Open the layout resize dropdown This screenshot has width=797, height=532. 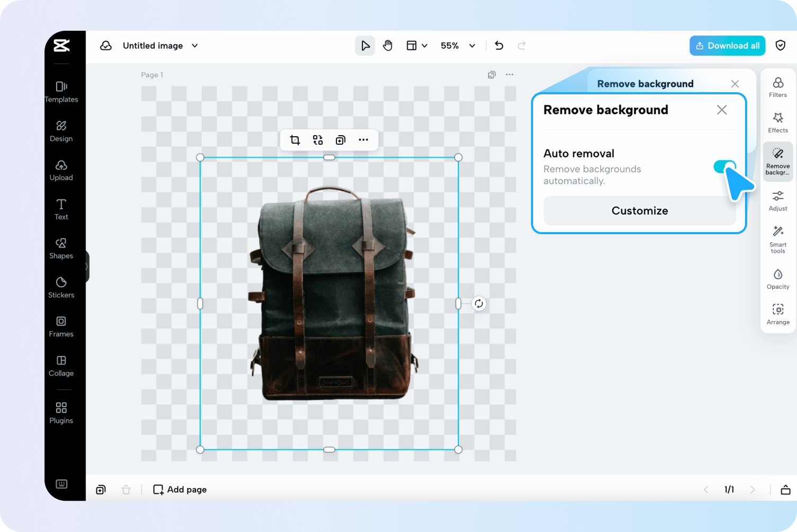tap(417, 46)
